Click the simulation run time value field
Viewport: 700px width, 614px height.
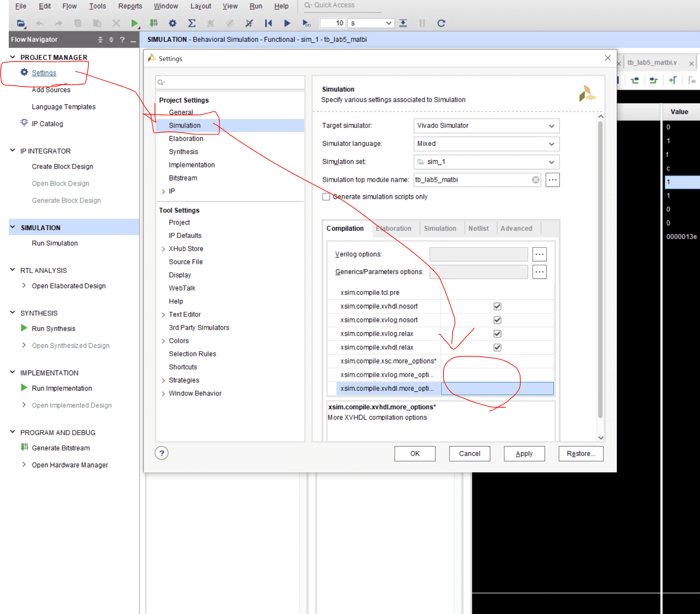coord(333,23)
